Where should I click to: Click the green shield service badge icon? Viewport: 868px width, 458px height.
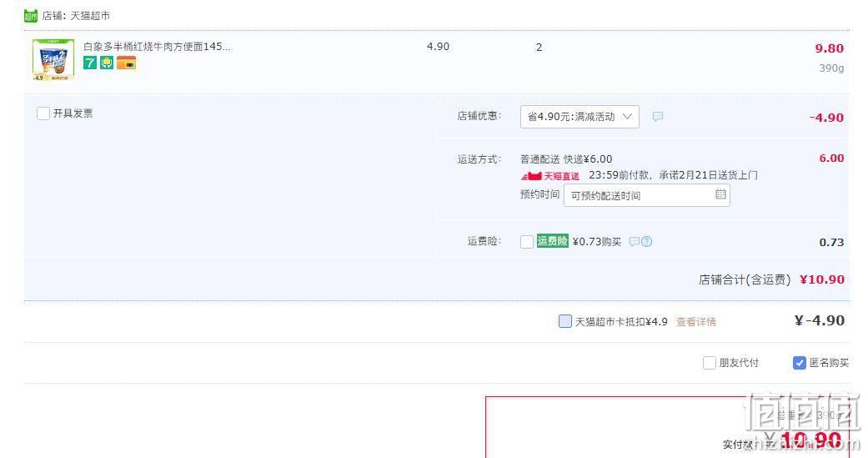[107, 63]
